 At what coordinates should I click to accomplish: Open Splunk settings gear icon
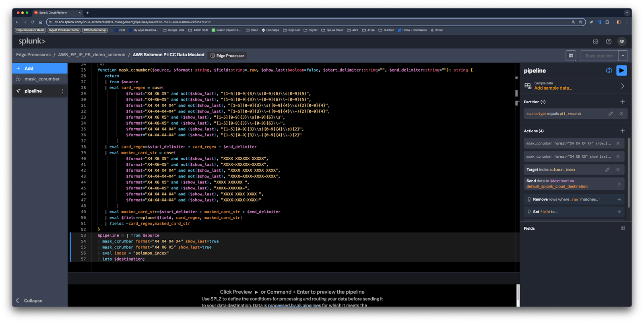coord(595,41)
